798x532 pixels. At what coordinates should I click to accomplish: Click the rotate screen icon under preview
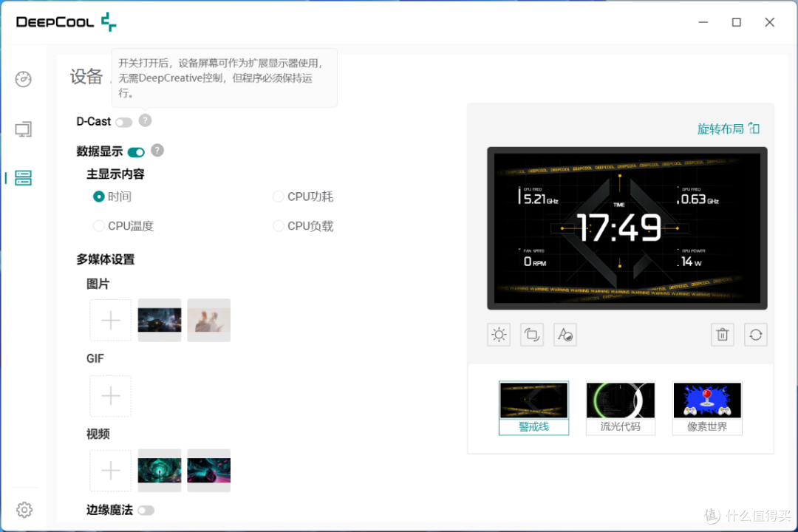point(532,335)
